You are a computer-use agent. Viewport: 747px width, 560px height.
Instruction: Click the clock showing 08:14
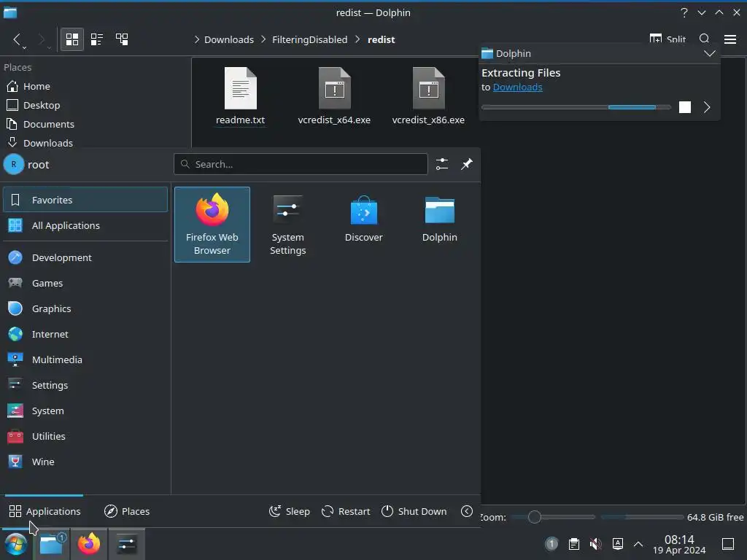(679, 544)
